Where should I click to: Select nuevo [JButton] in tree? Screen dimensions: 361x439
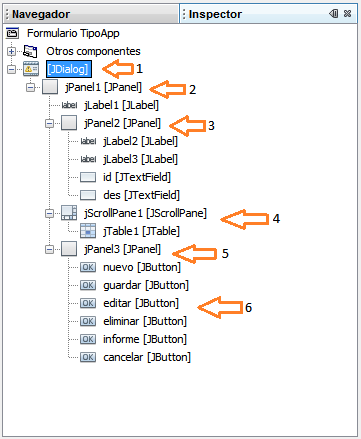(142, 267)
